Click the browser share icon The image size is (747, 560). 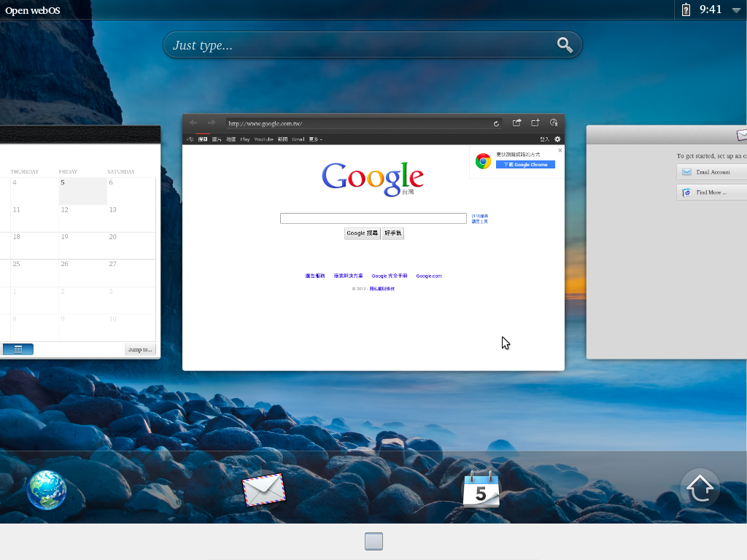coord(517,123)
